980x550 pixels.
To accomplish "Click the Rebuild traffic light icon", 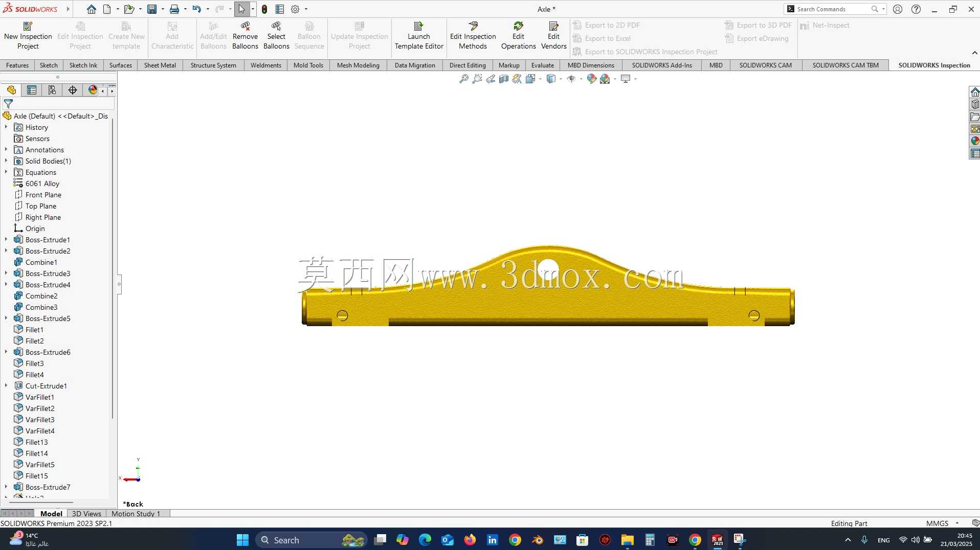I will [264, 9].
